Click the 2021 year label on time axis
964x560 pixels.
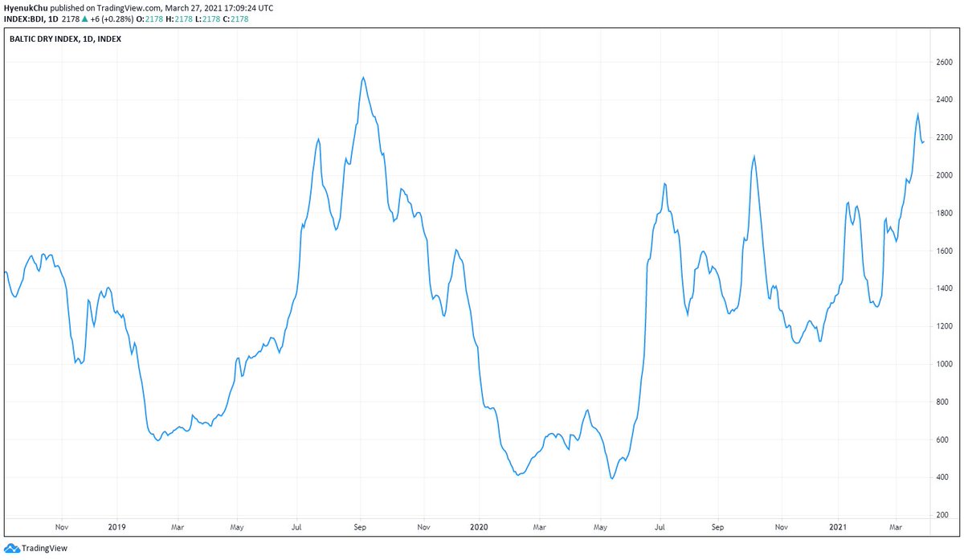coord(839,527)
